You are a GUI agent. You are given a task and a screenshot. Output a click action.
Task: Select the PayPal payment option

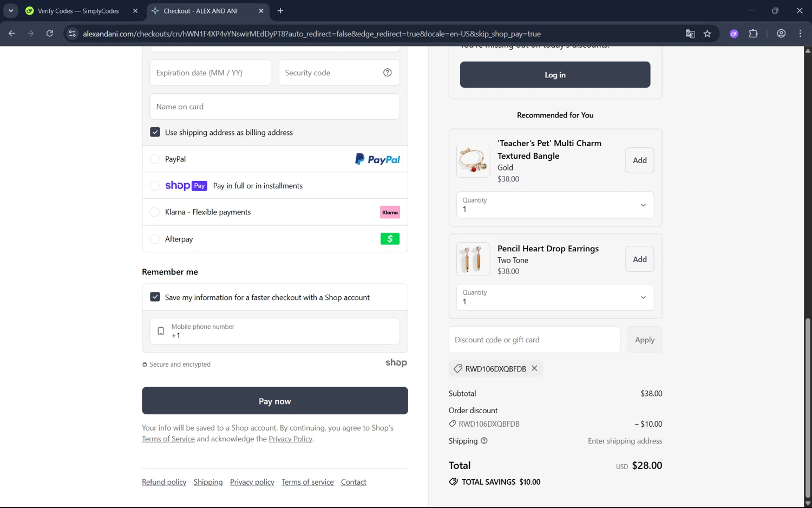click(x=154, y=159)
